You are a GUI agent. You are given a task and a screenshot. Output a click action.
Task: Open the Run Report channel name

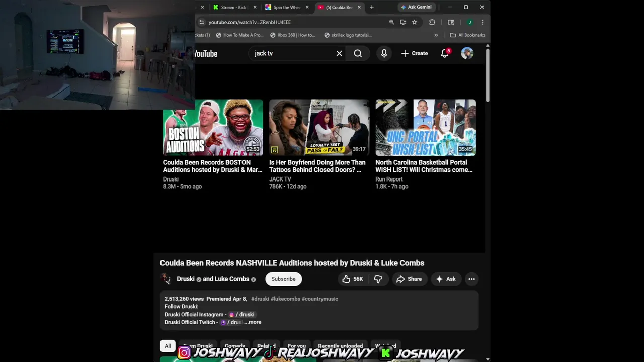(389, 179)
